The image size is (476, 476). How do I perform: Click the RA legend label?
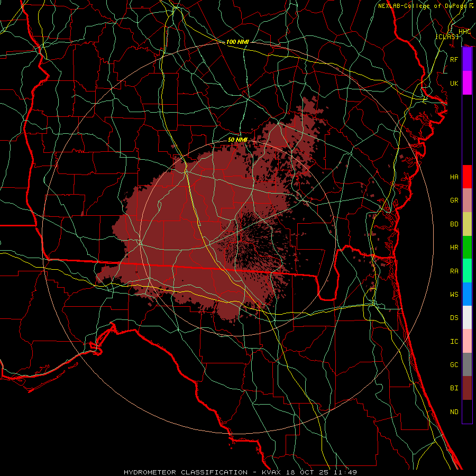click(x=454, y=271)
